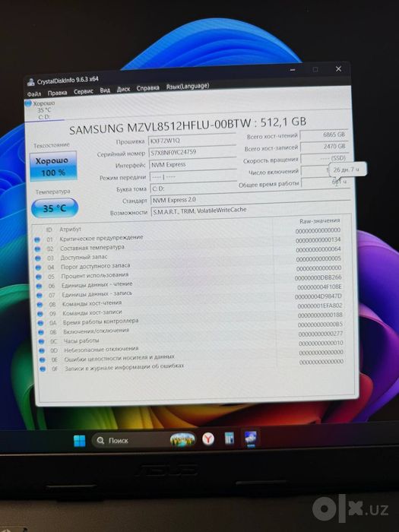Click the firmware field KXF72W1Q

point(192,139)
